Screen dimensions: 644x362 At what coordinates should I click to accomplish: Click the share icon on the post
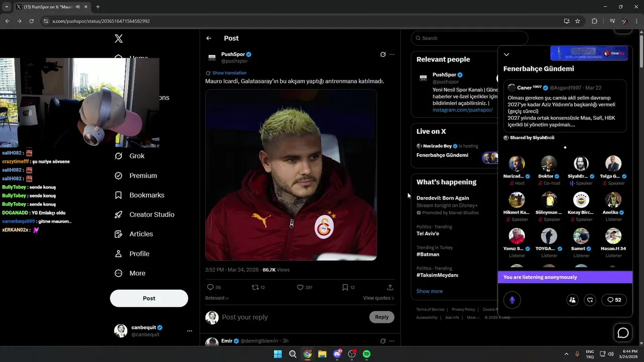tap(390, 287)
